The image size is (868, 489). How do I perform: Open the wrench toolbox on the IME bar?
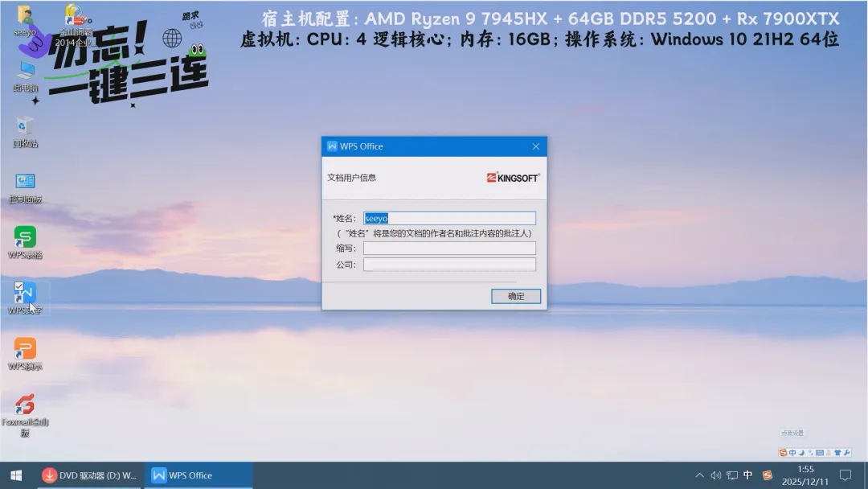(x=846, y=453)
